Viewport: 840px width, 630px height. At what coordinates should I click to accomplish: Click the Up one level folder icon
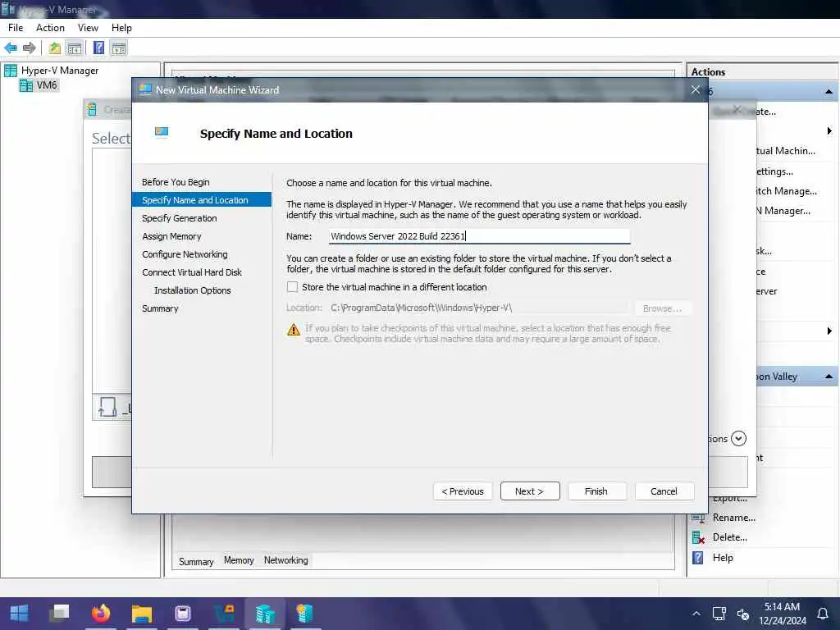pos(55,48)
